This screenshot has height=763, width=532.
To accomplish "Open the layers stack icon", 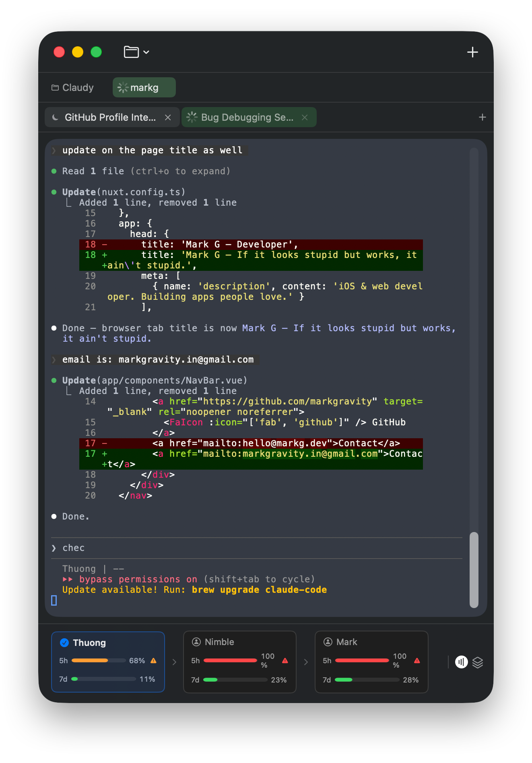I will (x=478, y=662).
